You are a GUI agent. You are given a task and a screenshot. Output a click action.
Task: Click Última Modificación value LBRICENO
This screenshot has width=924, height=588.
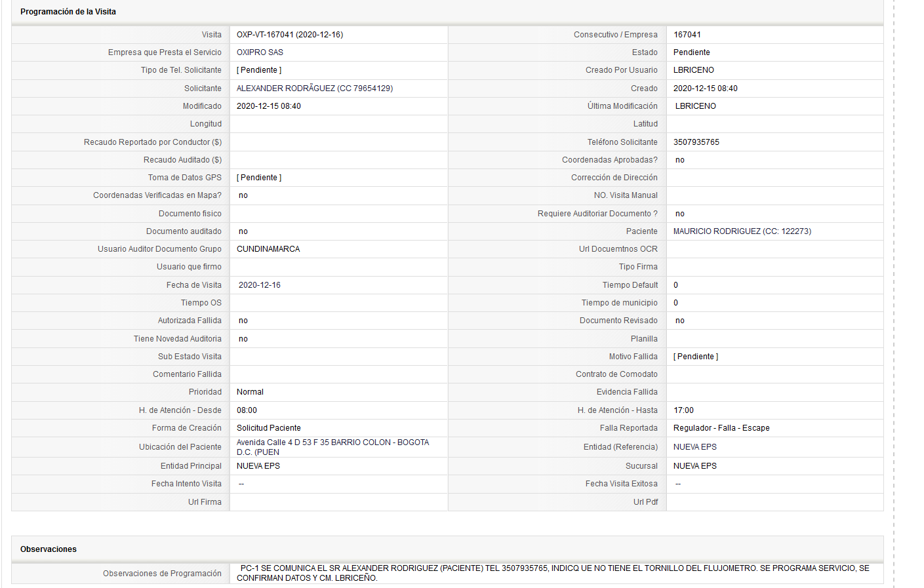point(696,106)
